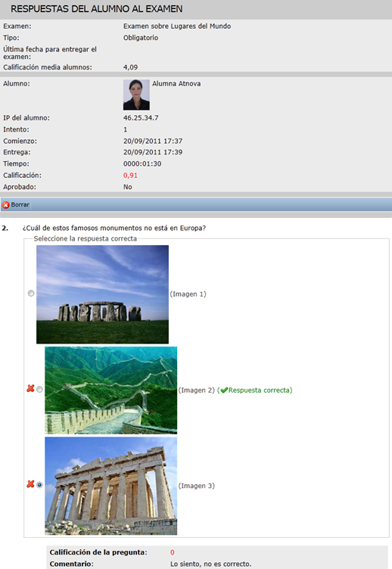This screenshot has height=569, width=392.
Task: Click the (Imagen 3) label
Action: coord(196,486)
